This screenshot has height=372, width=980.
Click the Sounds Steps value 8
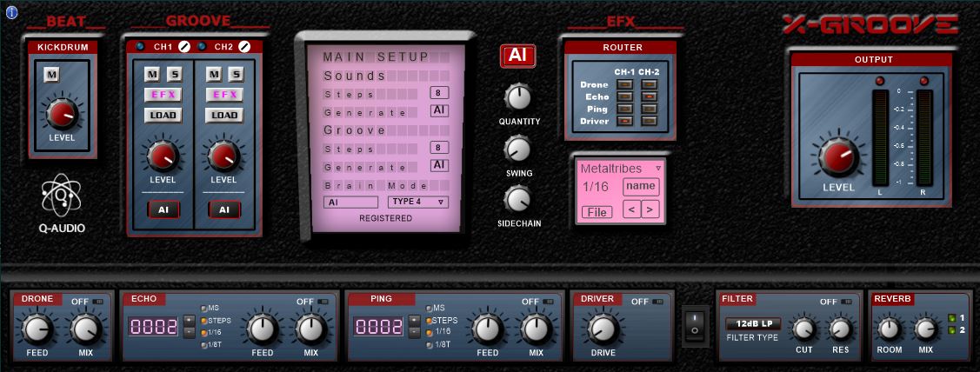439,94
